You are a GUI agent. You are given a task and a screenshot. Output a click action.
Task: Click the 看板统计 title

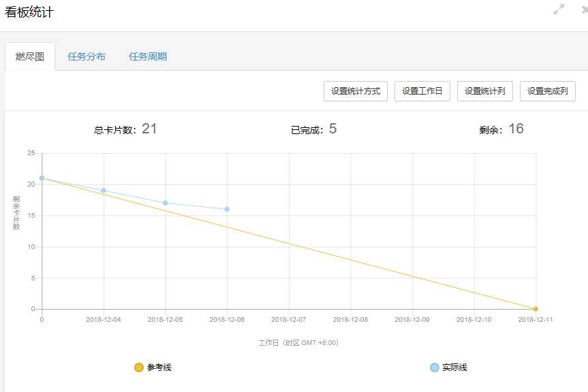(29, 12)
